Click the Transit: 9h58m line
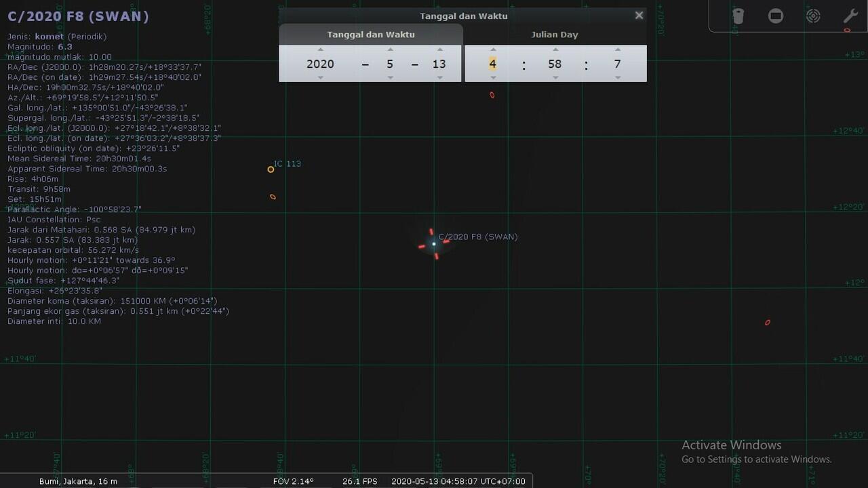Image resolution: width=868 pixels, height=488 pixels. pyautogui.click(x=39, y=189)
